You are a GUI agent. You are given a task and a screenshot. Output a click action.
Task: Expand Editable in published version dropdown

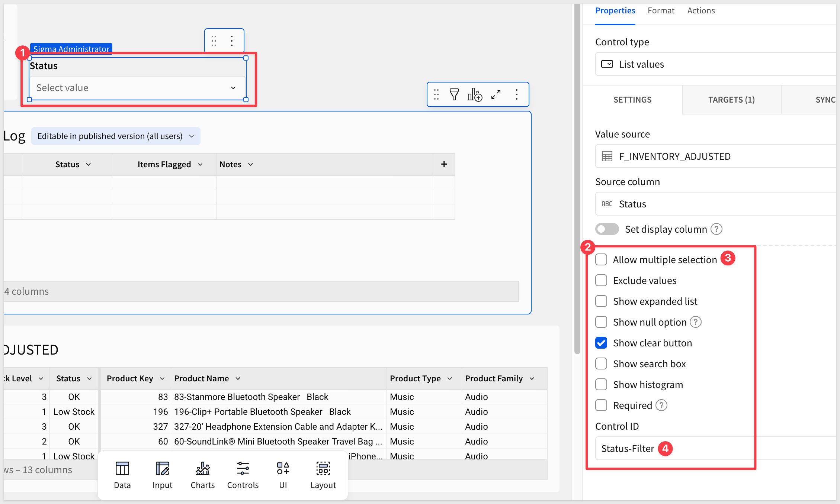tap(116, 136)
